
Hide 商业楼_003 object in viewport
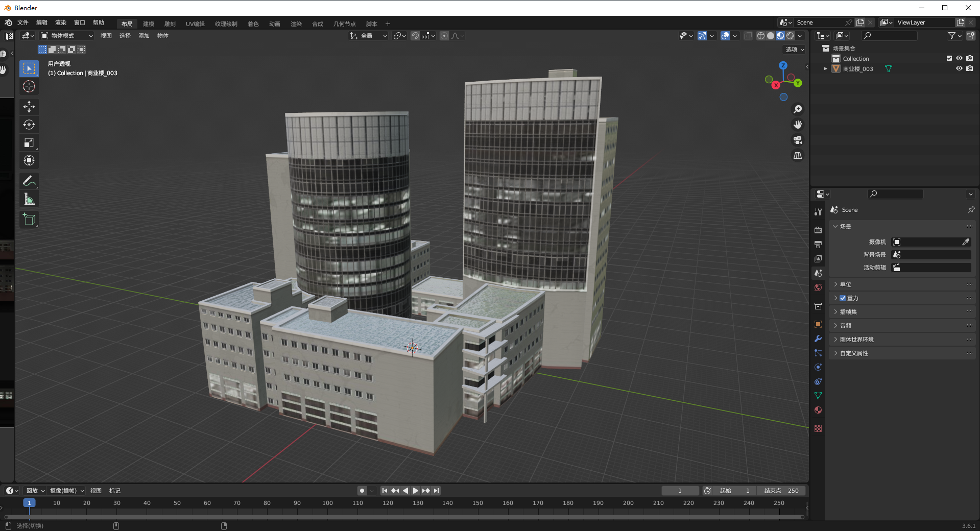point(959,68)
